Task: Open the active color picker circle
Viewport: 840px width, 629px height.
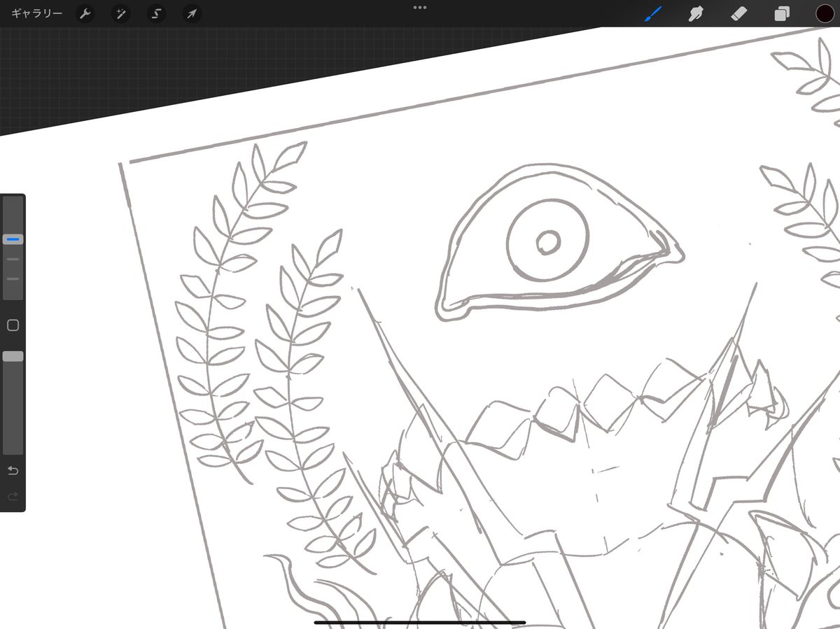Action: pos(825,13)
